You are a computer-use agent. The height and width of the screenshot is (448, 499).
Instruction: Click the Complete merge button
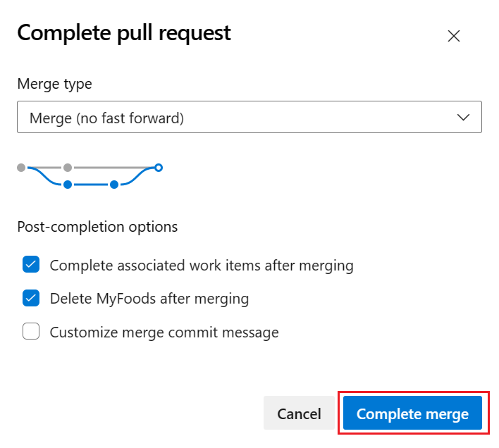coord(412,413)
